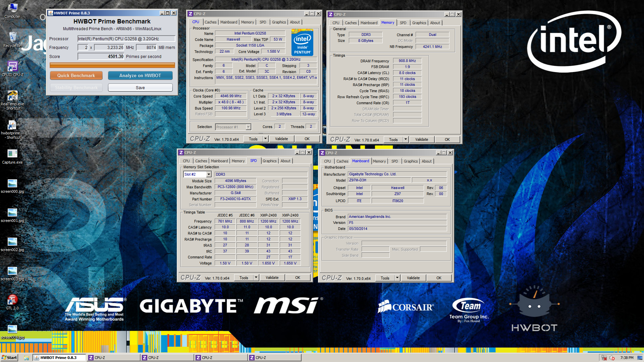Click the HWBOT Prime window title icon
This screenshot has width=644, height=362.
click(51, 13)
